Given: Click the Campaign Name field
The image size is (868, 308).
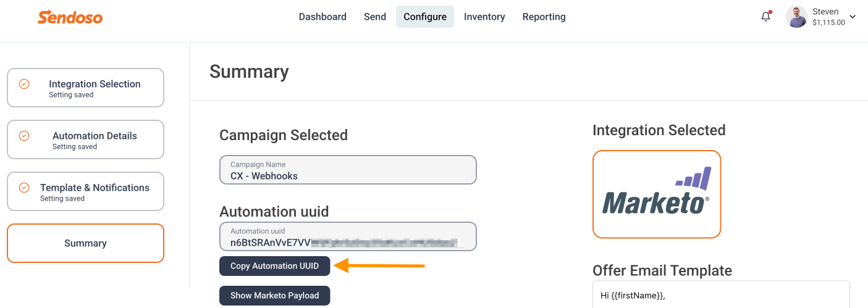Looking at the screenshot, I should [348, 170].
